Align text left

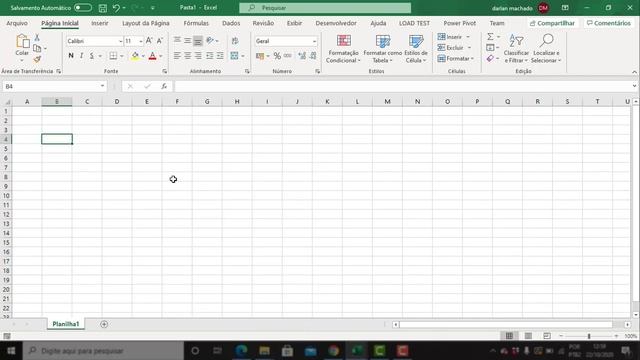177,56
